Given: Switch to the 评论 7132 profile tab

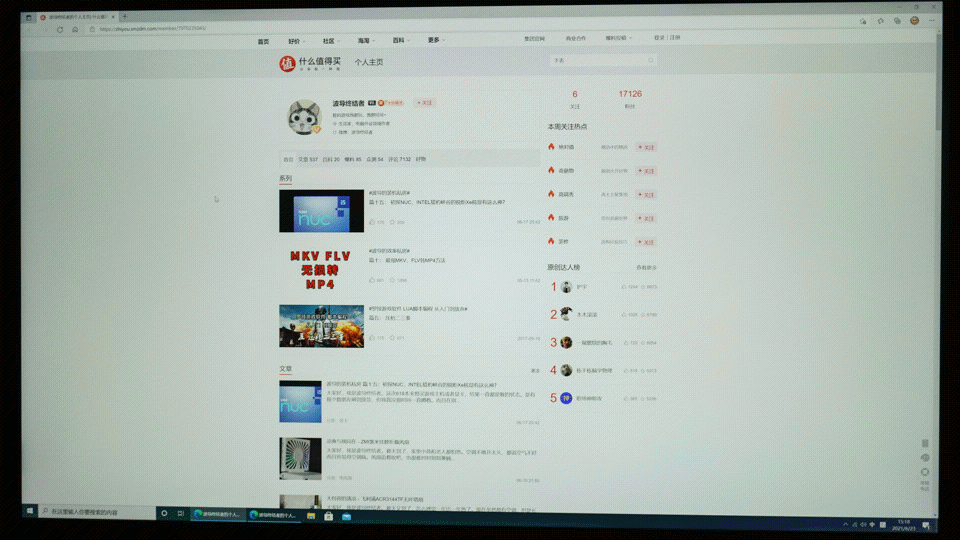Looking at the screenshot, I should (399, 159).
